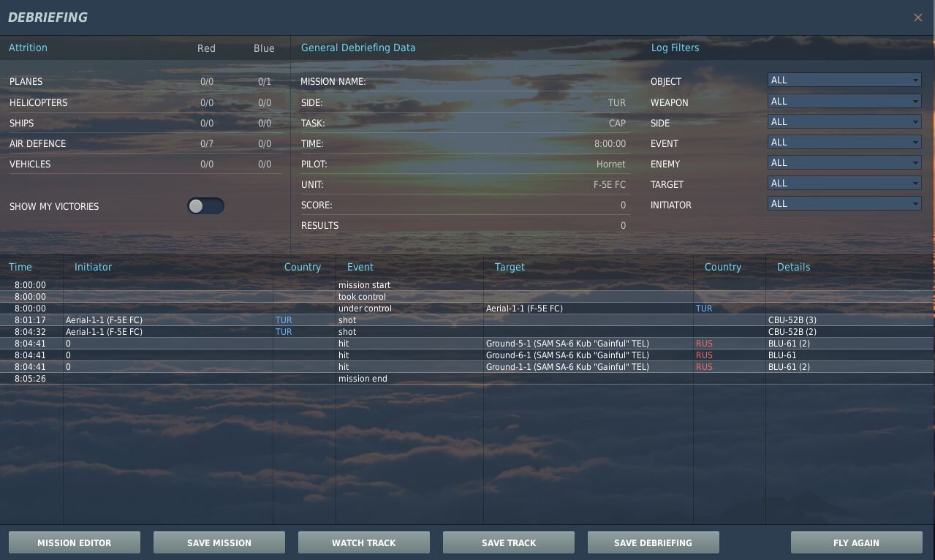Click the Save Debriefing button
This screenshot has width=935, height=560.
[654, 542]
